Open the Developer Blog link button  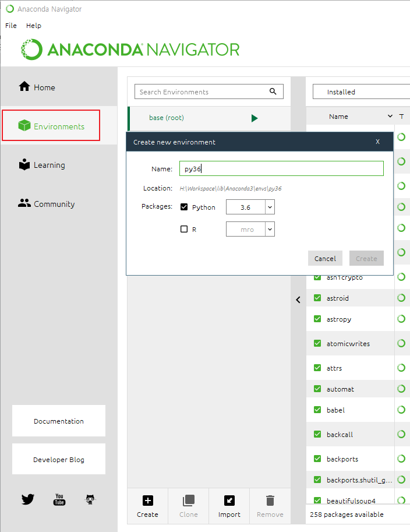coord(59,459)
